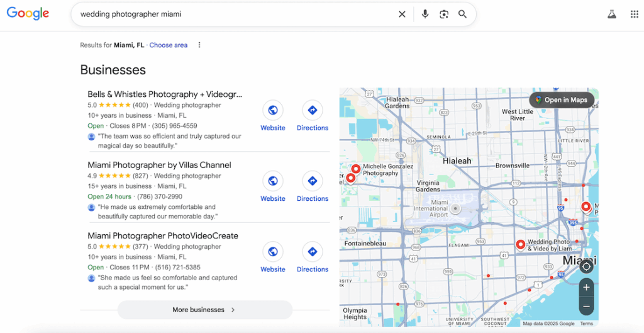Click the Hialeah label on the map

(x=457, y=161)
